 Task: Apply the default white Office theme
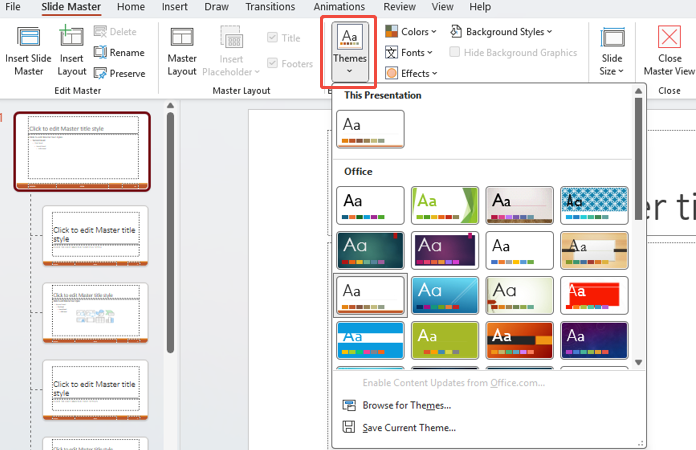tap(370, 205)
